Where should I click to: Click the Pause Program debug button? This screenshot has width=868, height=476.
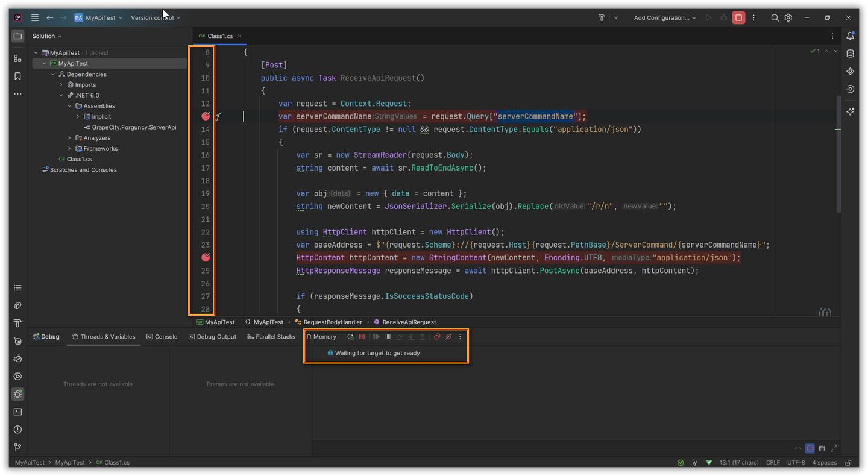(388, 337)
